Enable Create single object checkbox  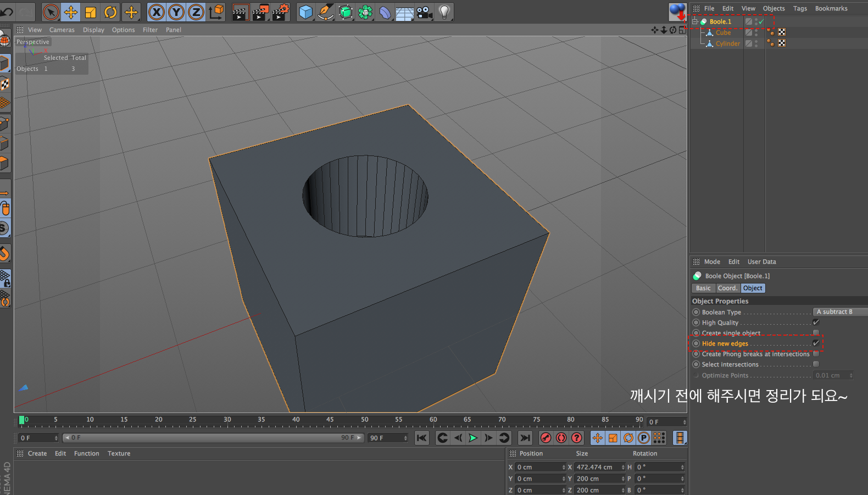coord(816,333)
